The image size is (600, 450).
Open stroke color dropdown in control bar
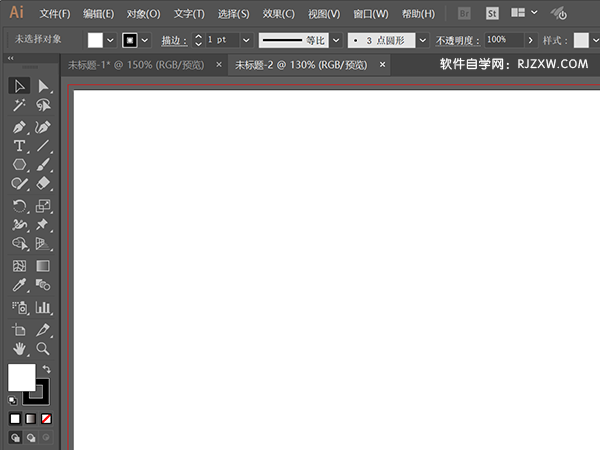pyautogui.click(x=145, y=40)
